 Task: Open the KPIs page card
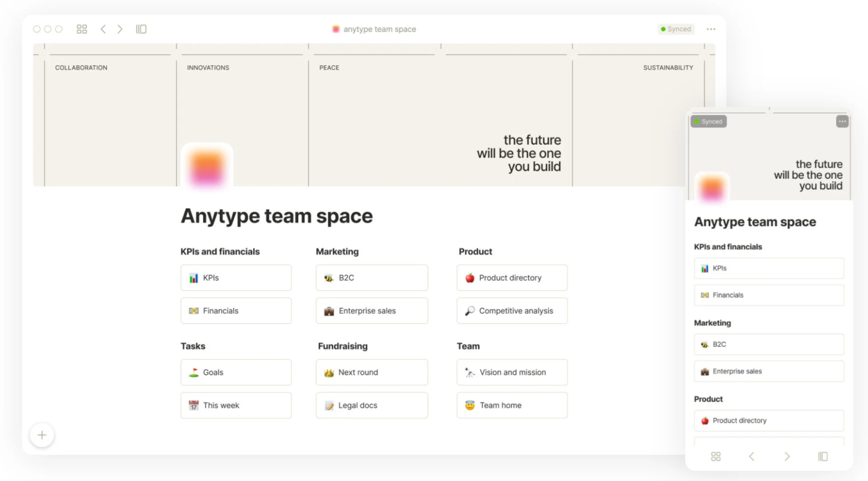coord(236,278)
